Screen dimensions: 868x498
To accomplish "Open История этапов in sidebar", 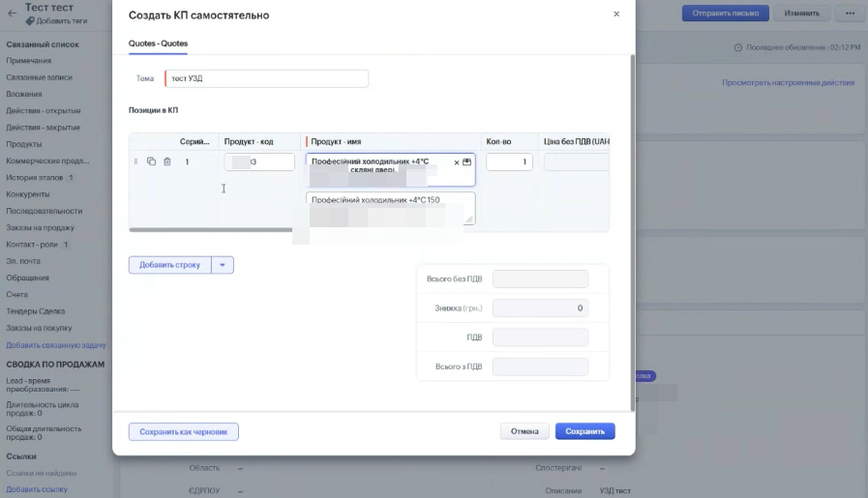I will [34, 178].
